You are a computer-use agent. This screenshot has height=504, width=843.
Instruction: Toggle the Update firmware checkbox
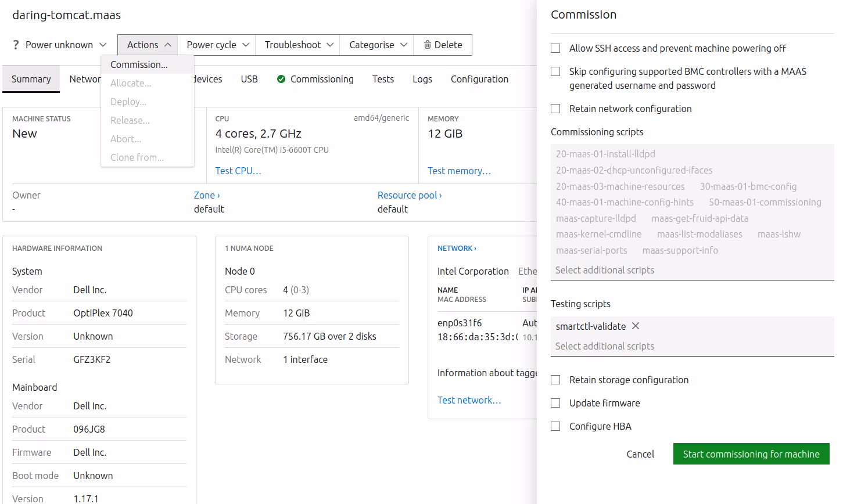[555, 403]
